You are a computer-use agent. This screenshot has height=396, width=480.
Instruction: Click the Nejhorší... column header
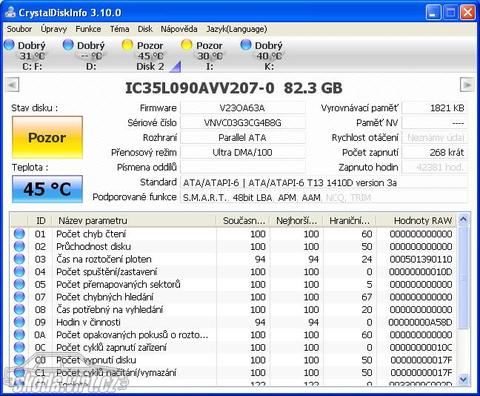coord(297,221)
